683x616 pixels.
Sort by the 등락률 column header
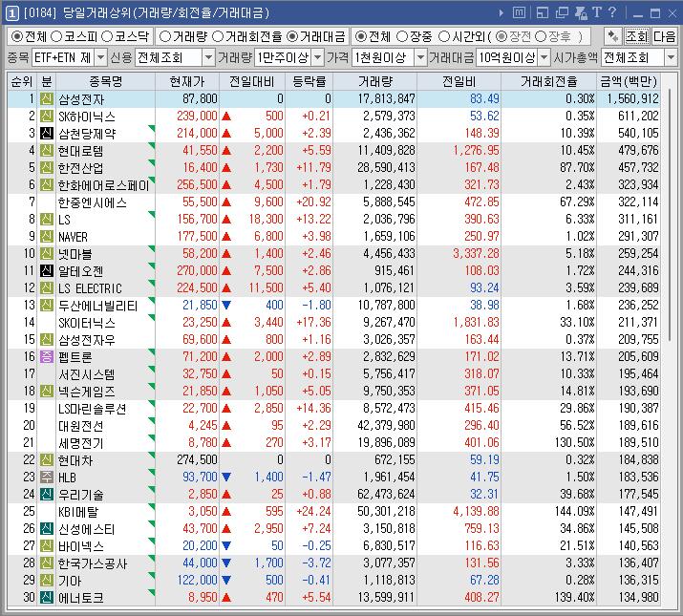[x=309, y=81]
